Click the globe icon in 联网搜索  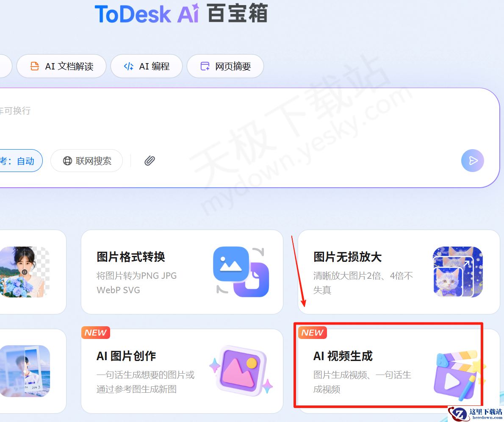pyautogui.click(x=67, y=161)
